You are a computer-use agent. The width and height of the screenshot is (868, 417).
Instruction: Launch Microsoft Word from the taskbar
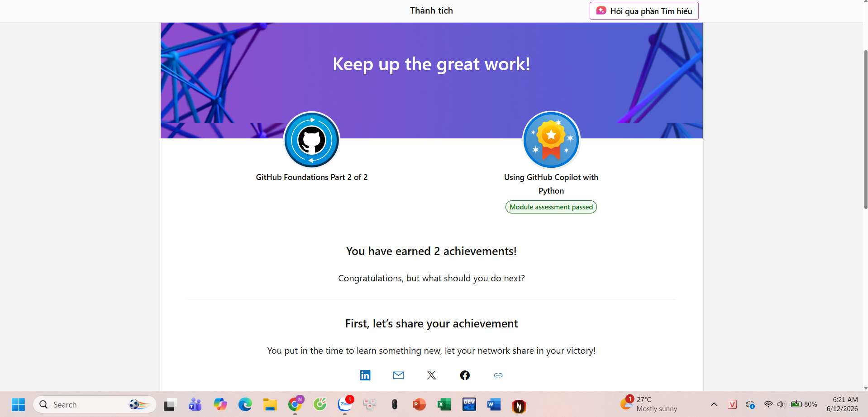pyautogui.click(x=494, y=404)
